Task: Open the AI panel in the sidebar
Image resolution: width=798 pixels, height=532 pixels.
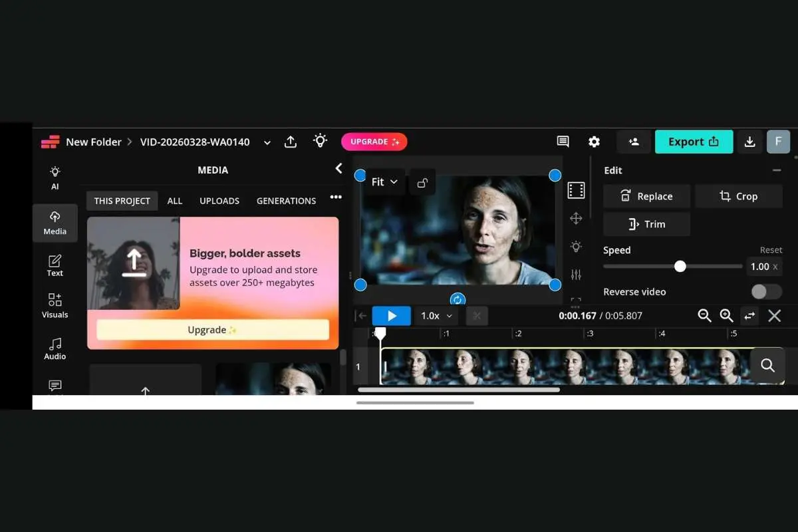Action: tap(55, 176)
